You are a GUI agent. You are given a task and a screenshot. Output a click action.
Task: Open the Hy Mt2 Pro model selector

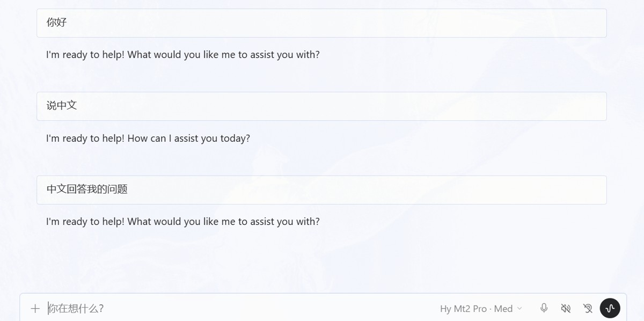pos(481,309)
